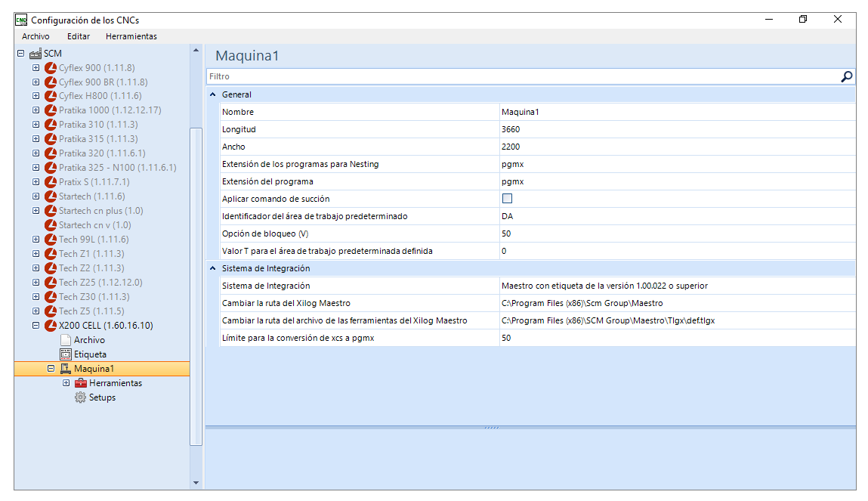Click into the Filtro search field

click(x=523, y=76)
